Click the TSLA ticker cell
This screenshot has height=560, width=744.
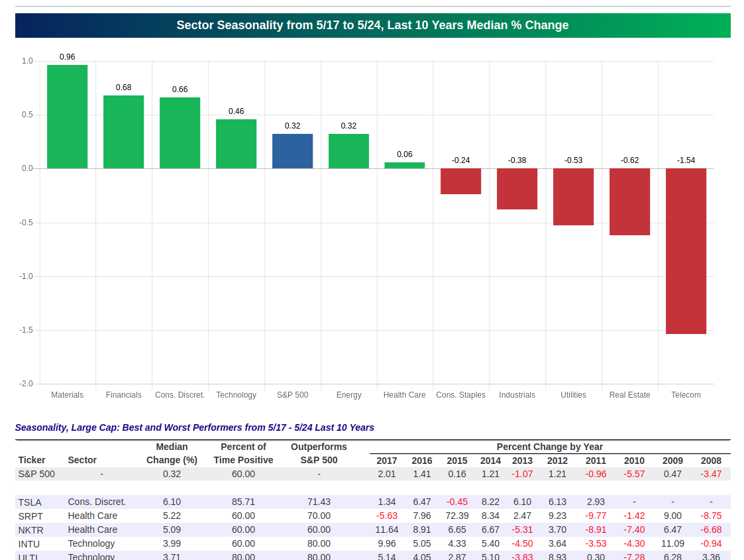pos(30,502)
